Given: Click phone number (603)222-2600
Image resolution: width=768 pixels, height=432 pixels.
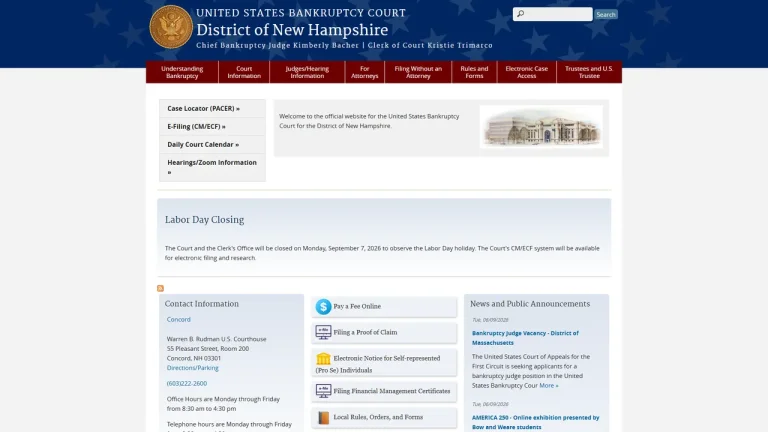Looking at the screenshot, I should (x=187, y=384).
